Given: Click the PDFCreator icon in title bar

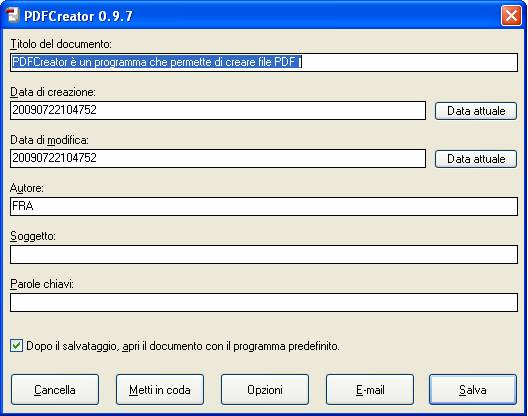Looking at the screenshot, I should click(13, 15).
